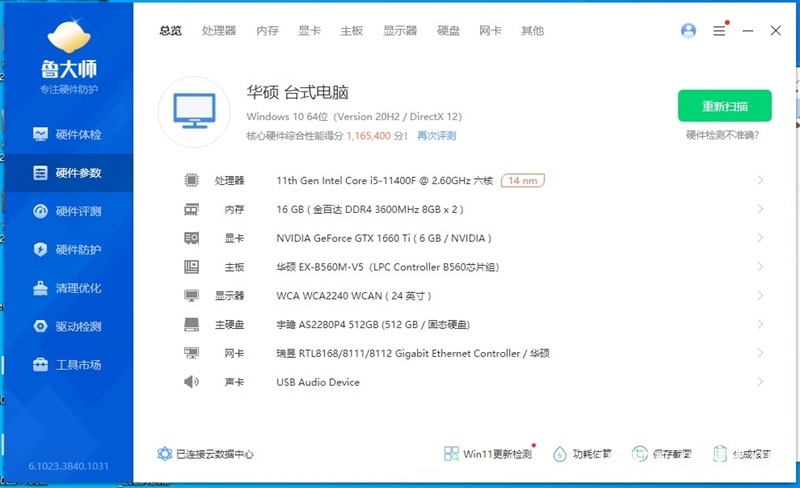Open 清理优化 in the sidebar
Viewport: 800px width, 488px height.
pos(68,288)
